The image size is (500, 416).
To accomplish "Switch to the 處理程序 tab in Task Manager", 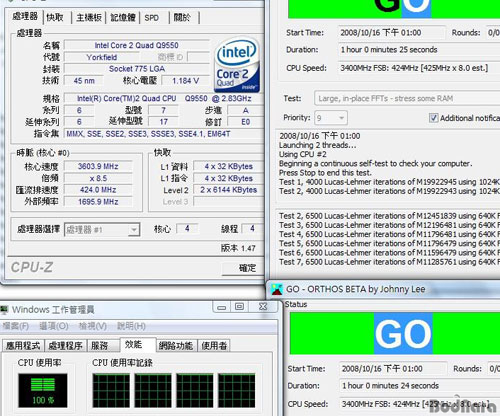I will [x=65, y=346].
